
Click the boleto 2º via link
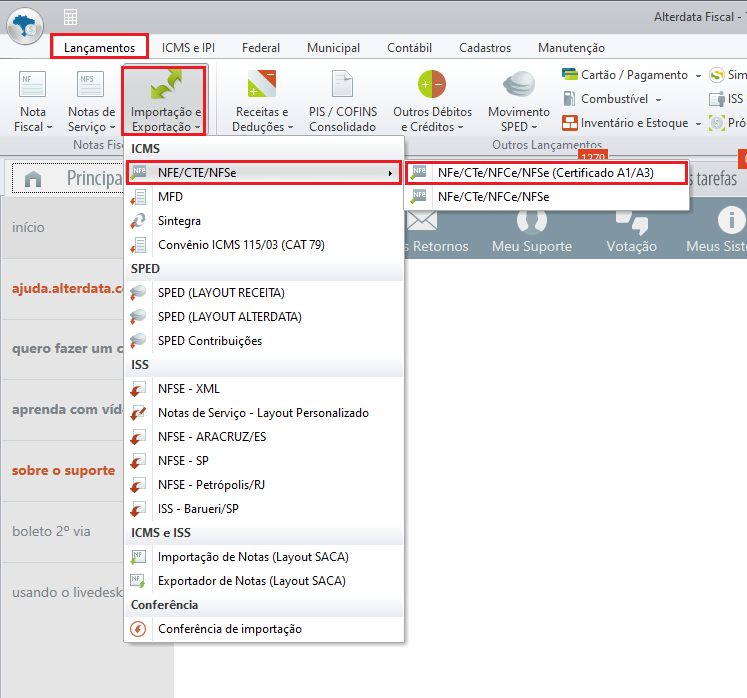(x=51, y=531)
